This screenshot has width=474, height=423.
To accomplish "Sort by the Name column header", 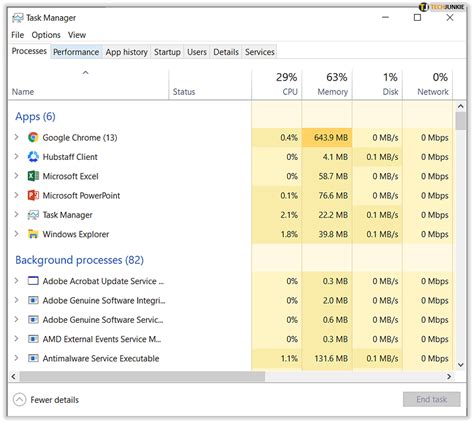I will pyautogui.click(x=88, y=85).
